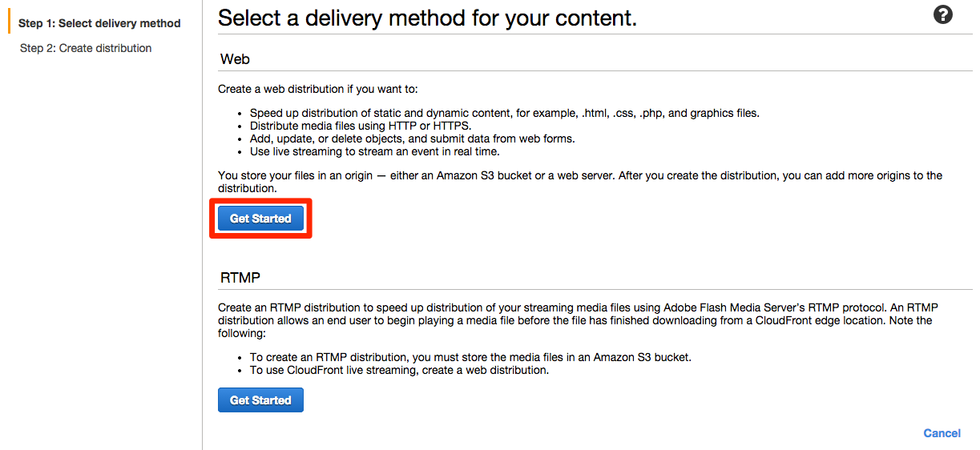The height and width of the screenshot is (450, 980).
Task: Click the add, update, or delete objects bullet
Action: pos(412,139)
